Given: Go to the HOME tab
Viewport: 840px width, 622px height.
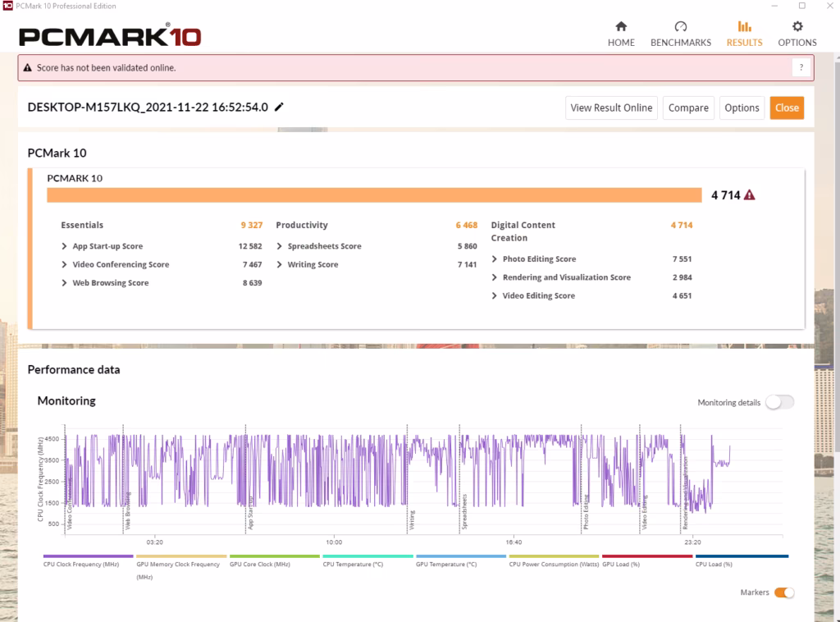Looking at the screenshot, I should [621, 34].
